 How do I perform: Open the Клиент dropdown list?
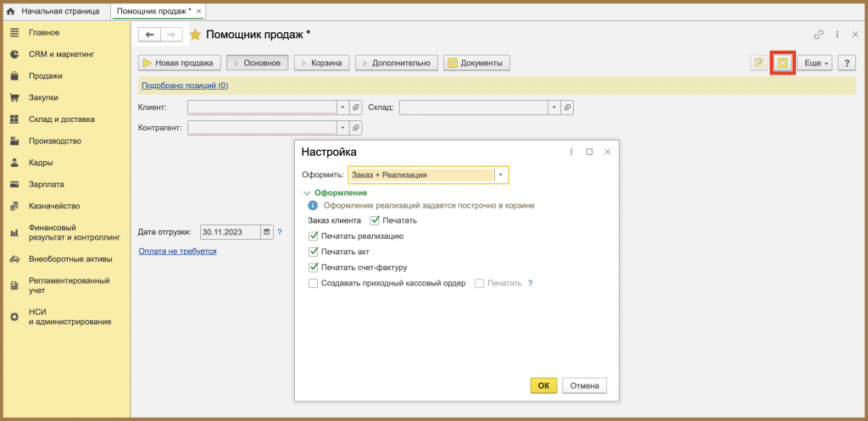point(342,108)
